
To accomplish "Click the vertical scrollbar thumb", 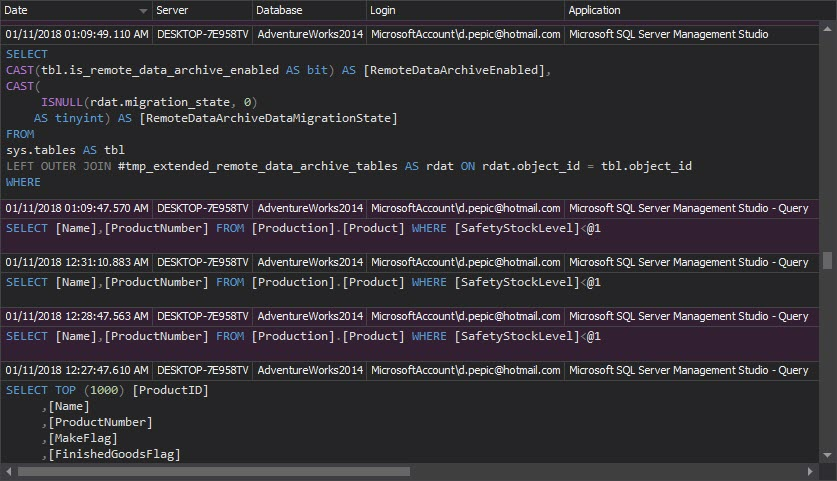I will point(827,261).
